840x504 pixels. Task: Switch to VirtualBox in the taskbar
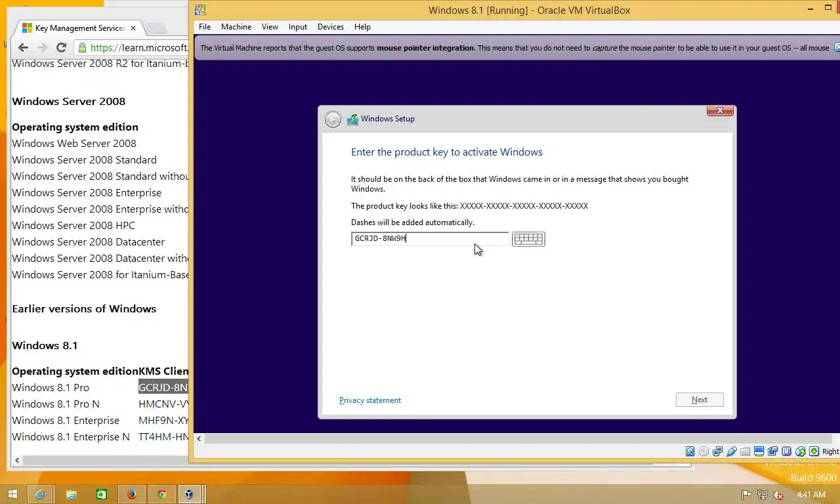190,494
